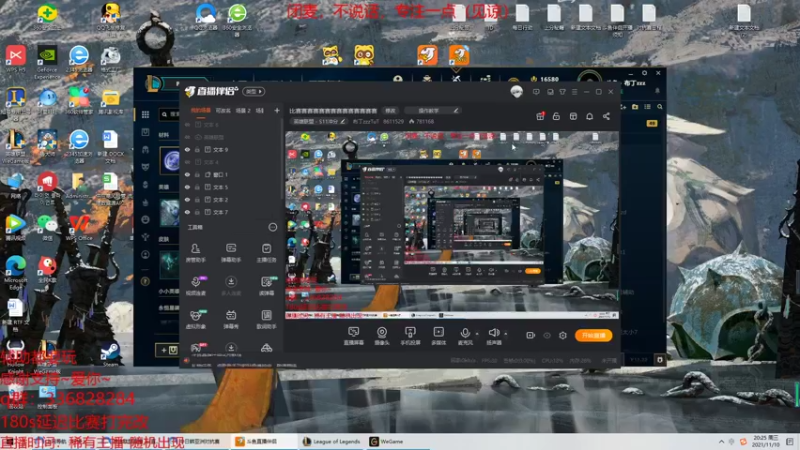
Task: Hide the 文本 7 layer
Action: coord(187,212)
